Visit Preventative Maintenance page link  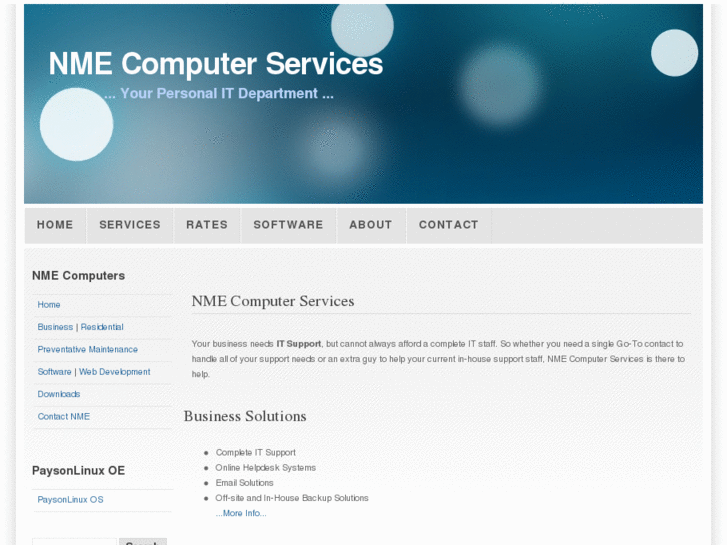point(88,349)
